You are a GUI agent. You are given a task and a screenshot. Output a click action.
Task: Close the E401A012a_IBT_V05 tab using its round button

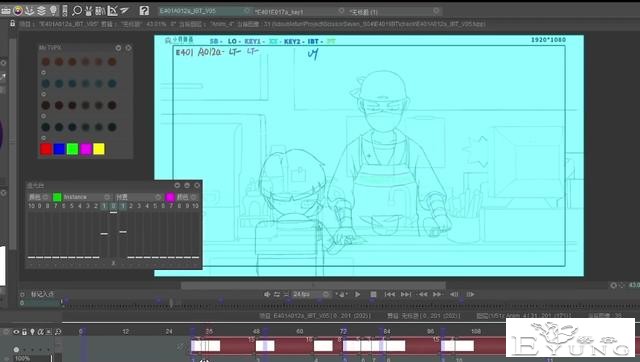click(x=247, y=11)
